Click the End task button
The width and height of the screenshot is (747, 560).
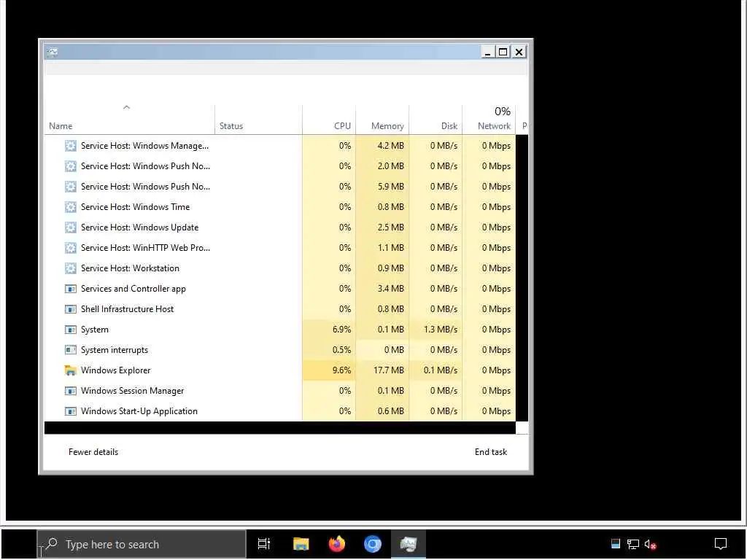491,452
